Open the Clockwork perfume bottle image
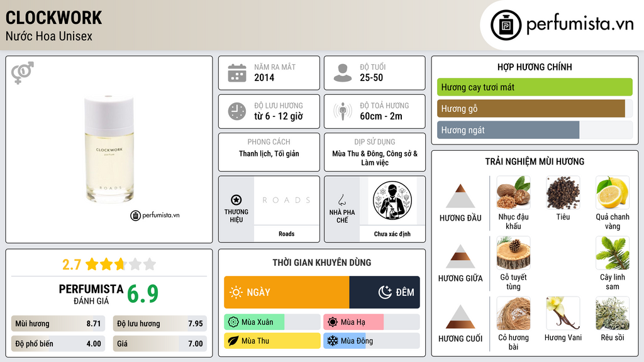The image size is (644, 362). coord(109,150)
